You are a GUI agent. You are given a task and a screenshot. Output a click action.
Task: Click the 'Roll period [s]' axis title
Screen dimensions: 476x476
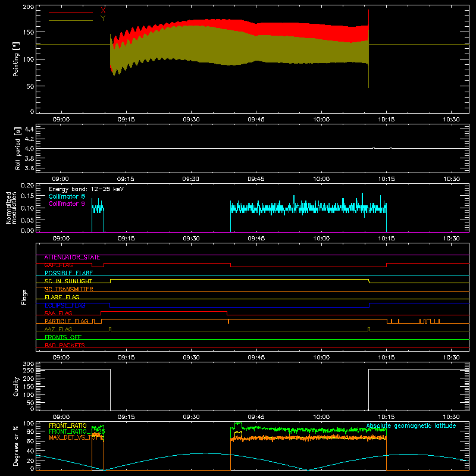tap(18, 148)
